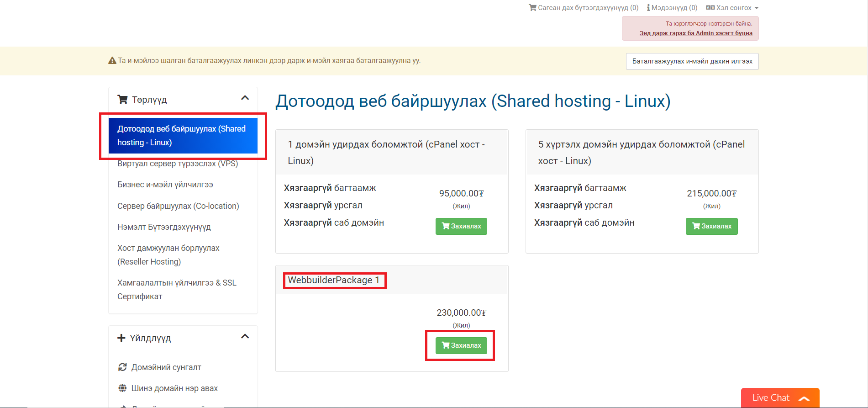Click the 230,000.00₮ price text
868x408 pixels.
click(461, 313)
